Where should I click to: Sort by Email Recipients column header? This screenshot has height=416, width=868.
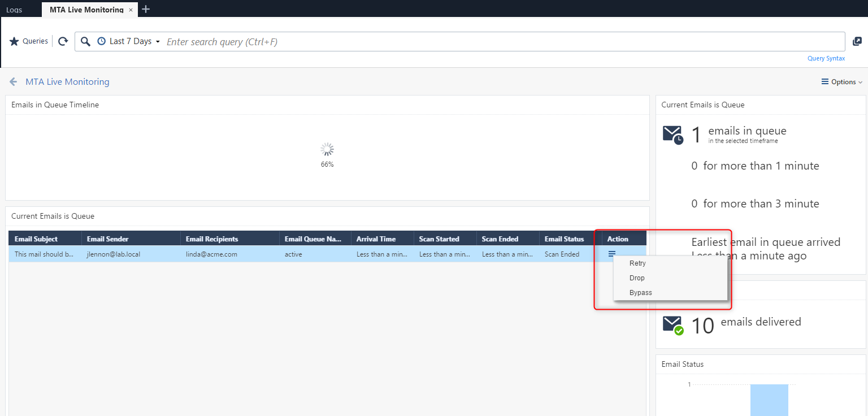[230, 239]
